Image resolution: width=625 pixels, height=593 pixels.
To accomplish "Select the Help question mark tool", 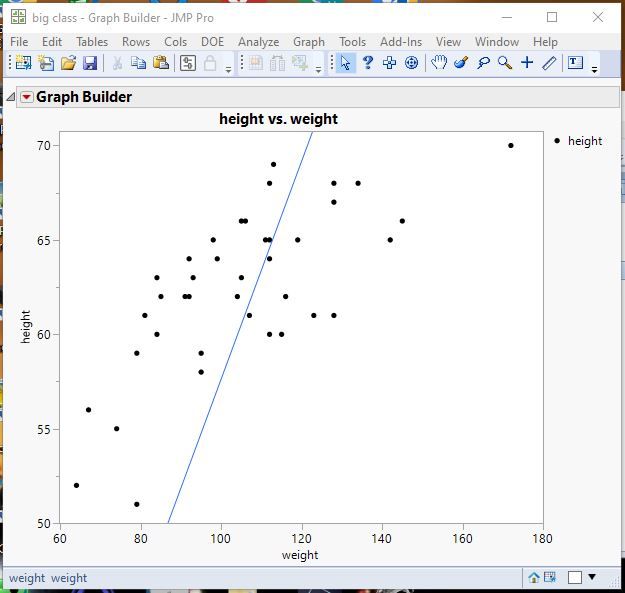I will coord(368,63).
